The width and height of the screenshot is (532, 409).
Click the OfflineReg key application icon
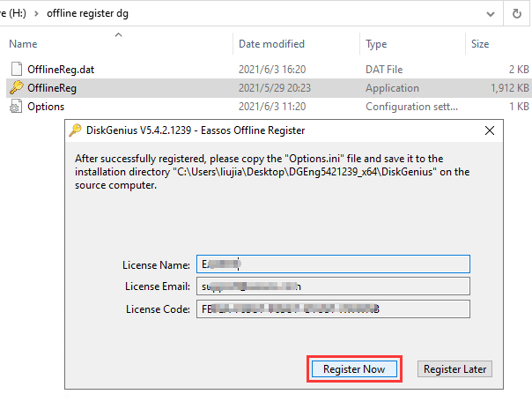point(16,87)
